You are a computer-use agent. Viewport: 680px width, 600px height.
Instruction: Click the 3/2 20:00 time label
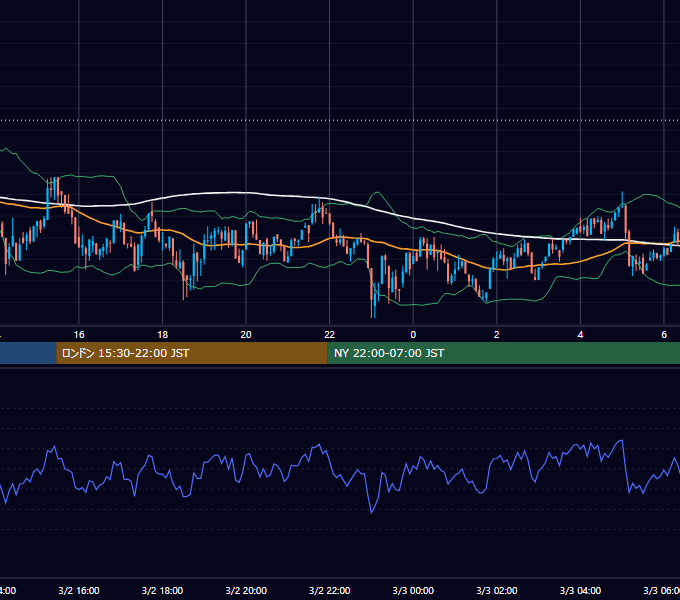[246, 590]
